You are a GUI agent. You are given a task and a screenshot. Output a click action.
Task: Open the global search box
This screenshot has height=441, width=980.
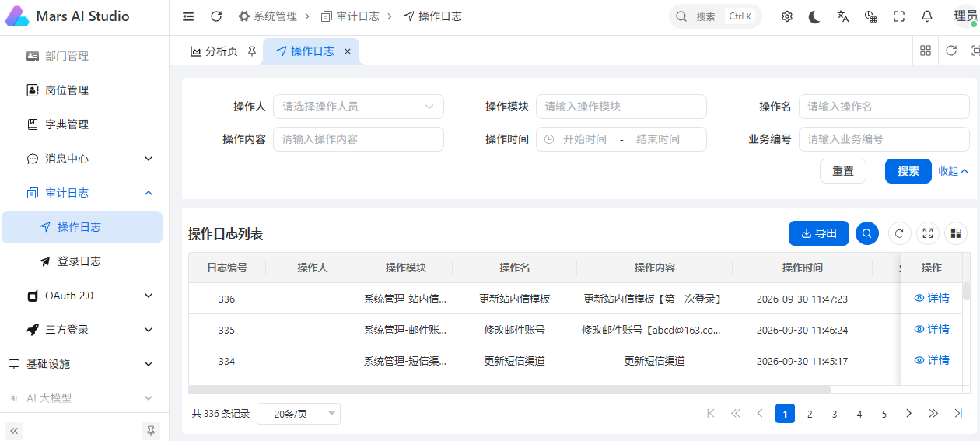[715, 16]
